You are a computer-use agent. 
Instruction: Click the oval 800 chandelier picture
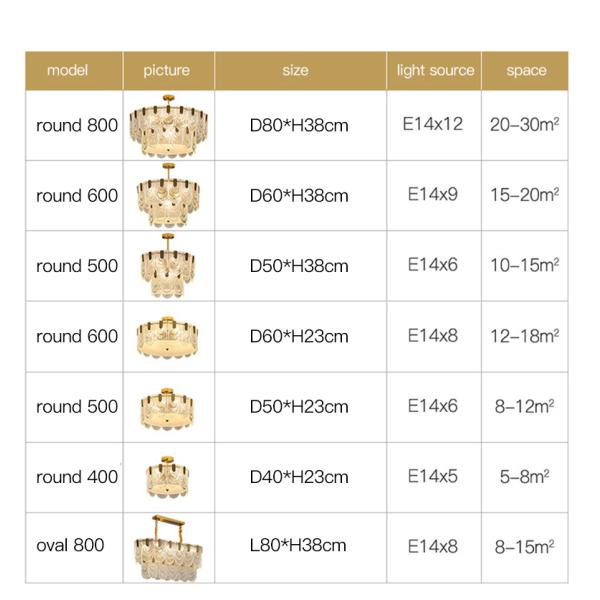click(x=167, y=547)
